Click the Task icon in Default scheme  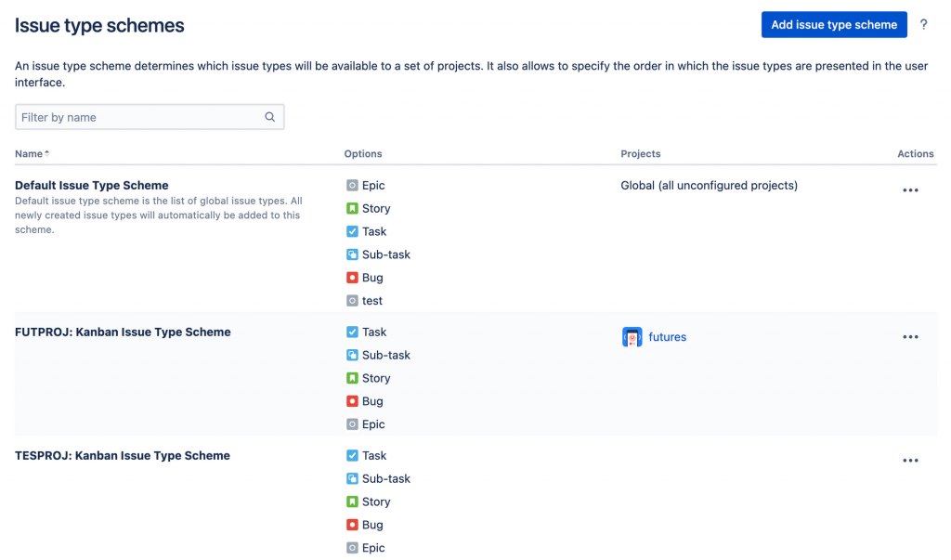(352, 232)
